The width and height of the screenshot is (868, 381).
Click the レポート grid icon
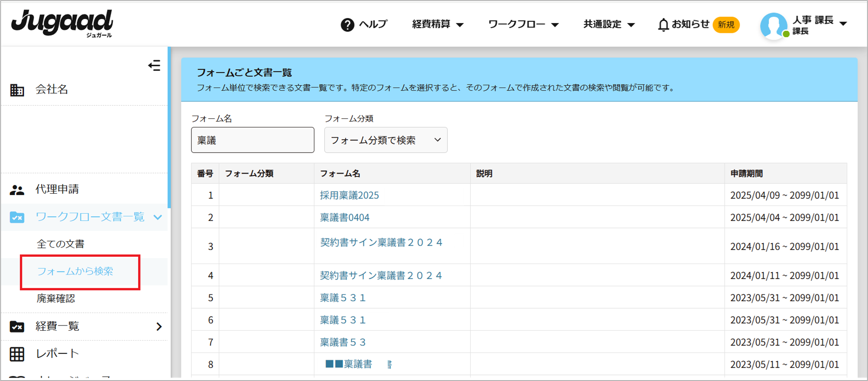click(x=17, y=354)
